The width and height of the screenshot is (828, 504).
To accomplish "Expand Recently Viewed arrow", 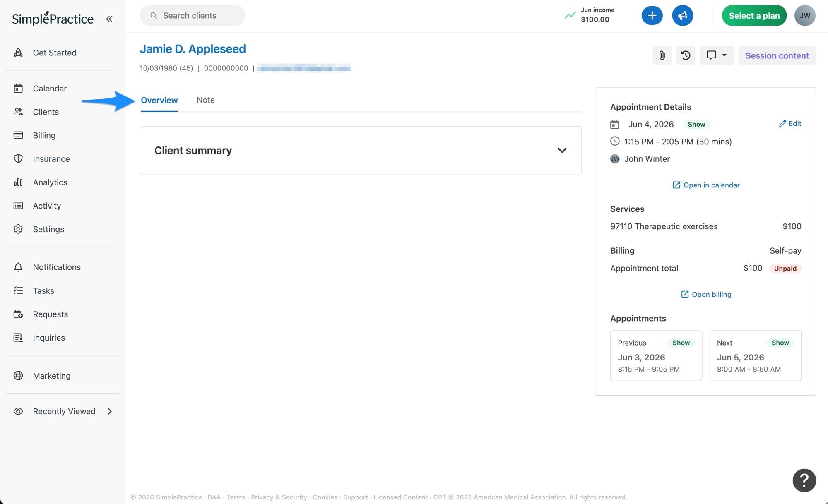I will [x=110, y=411].
